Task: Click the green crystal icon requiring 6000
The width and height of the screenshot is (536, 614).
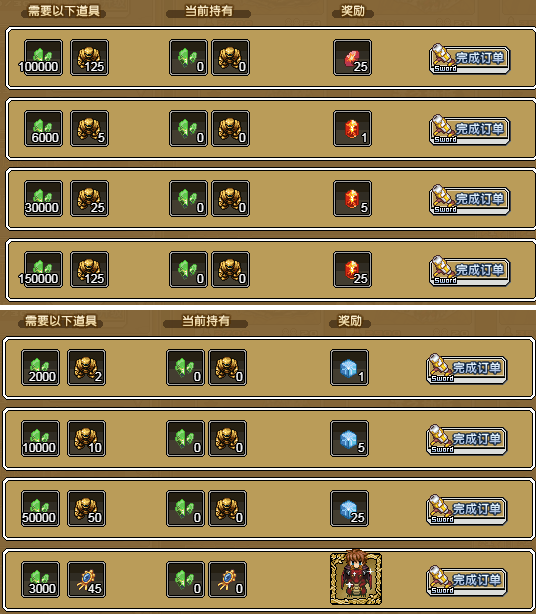Action: pos(43,128)
